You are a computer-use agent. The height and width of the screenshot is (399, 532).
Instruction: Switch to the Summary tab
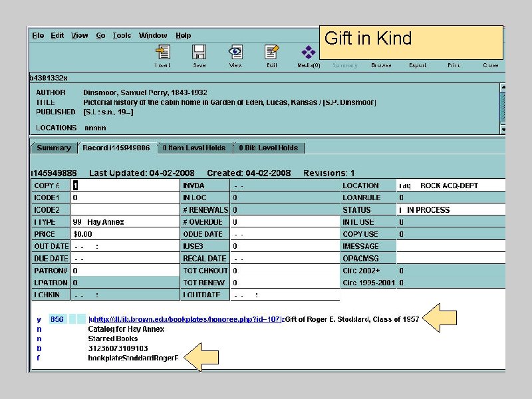point(54,148)
